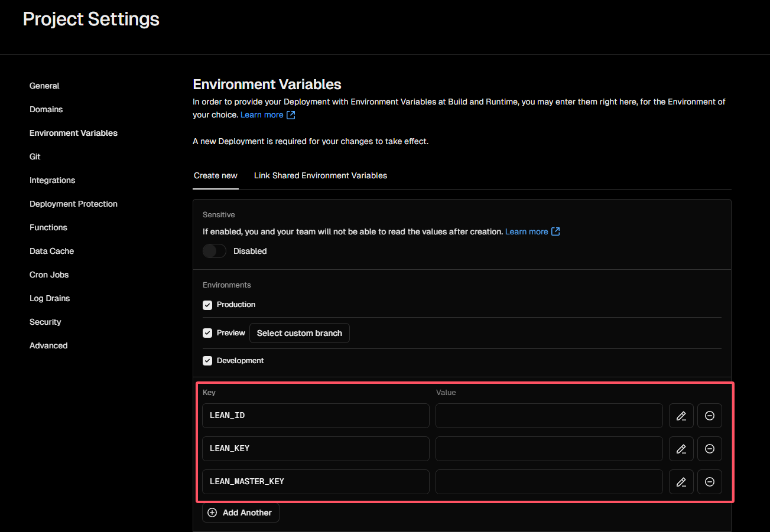Screen dimensions: 770x532
Task: Uncheck the Development environment checkbox
Action: point(207,361)
